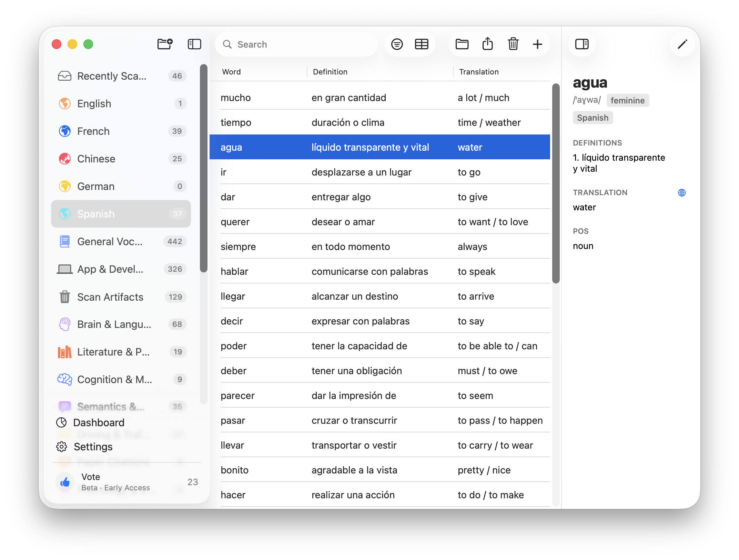Select the French collection
Viewport: 739px width, 560px height.
click(121, 131)
